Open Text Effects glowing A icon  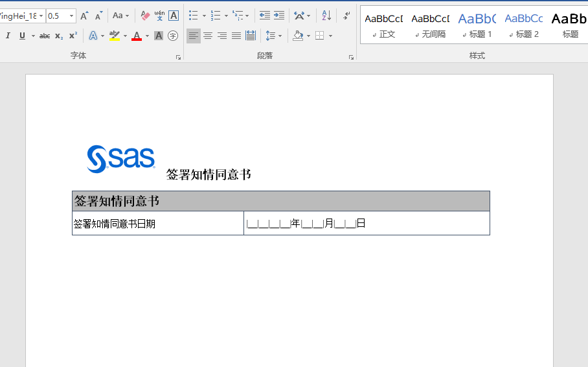pos(93,36)
